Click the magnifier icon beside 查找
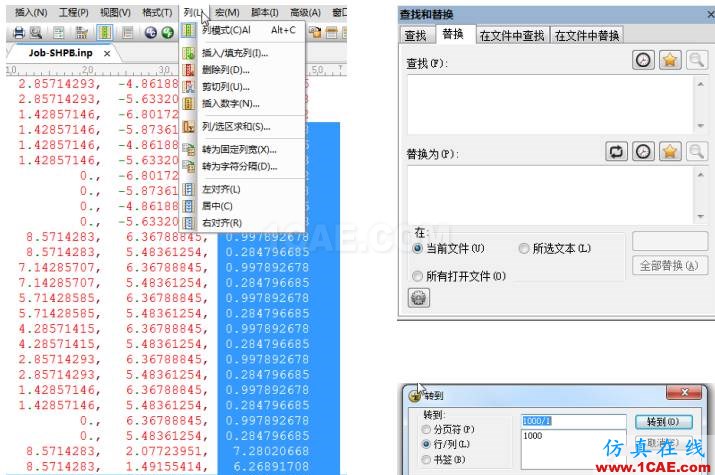 click(x=696, y=60)
